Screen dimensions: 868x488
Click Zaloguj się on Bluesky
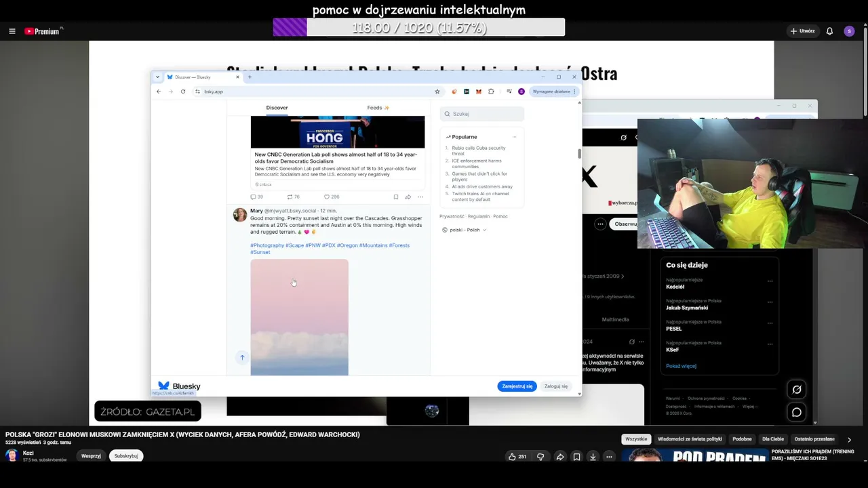556,386
